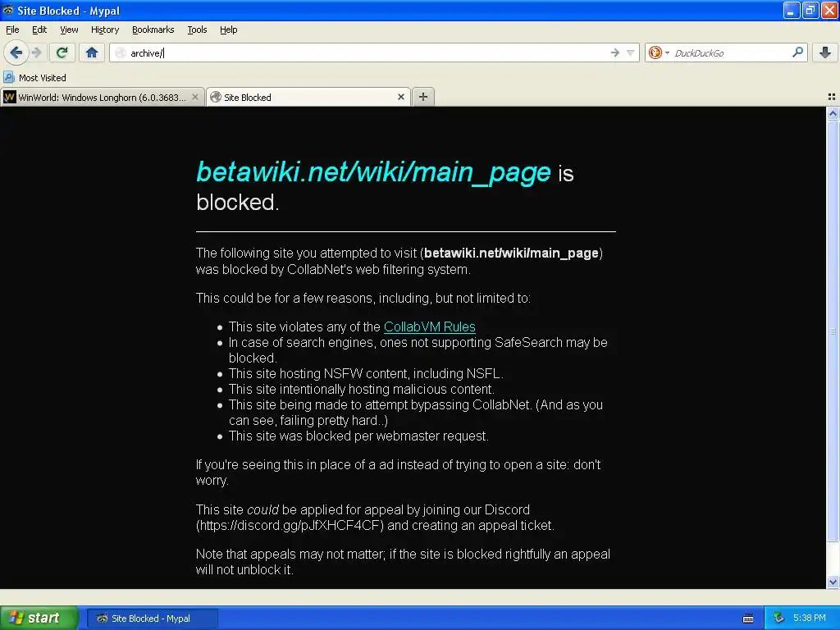Click the 'blocked per webmaster request' bullet
This screenshot has height=630, width=840.
pyautogui.click(x=358, y=436)
